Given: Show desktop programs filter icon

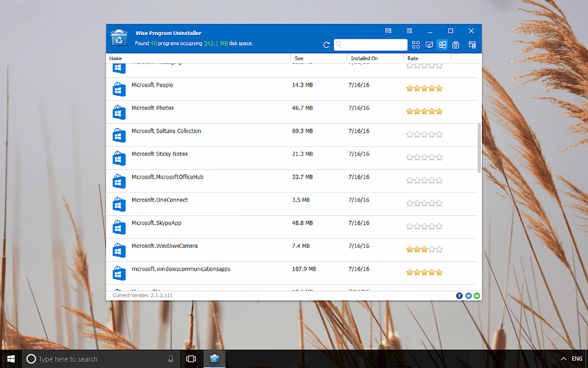Looking at the screenshot, I should 429,45.
